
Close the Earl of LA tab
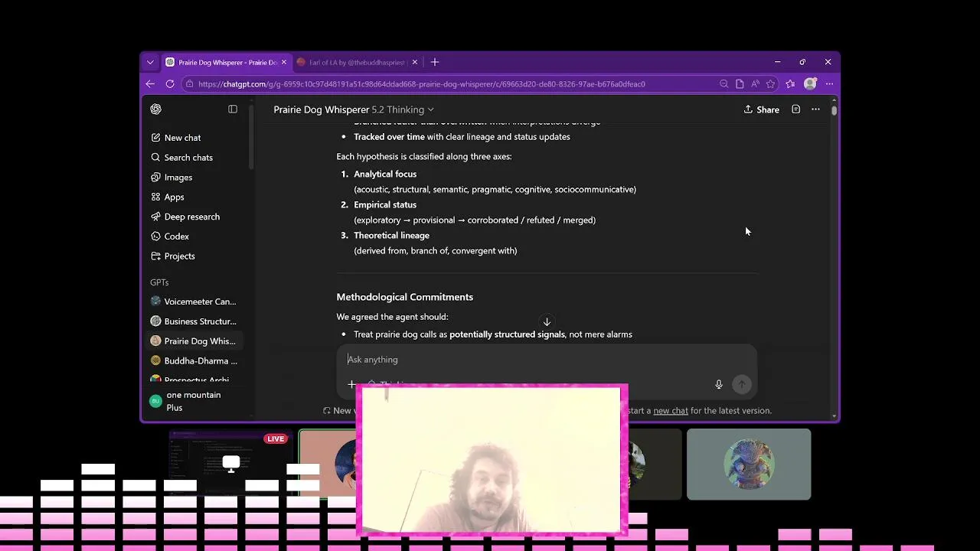tap(415, 62)
